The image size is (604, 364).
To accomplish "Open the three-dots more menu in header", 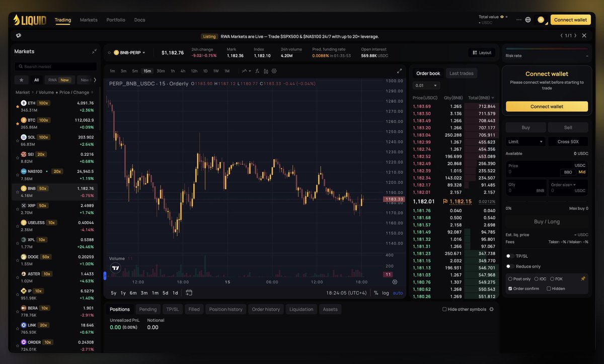I will point(519,20).
